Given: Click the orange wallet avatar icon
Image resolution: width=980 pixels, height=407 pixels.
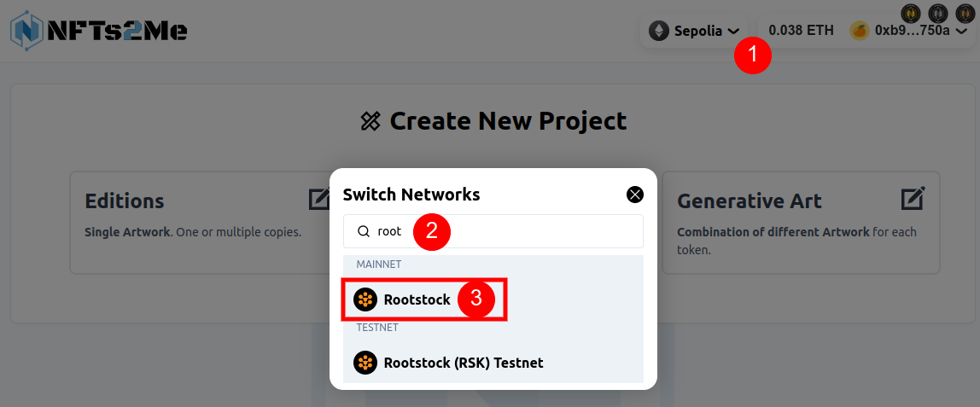Looking at the screenshot, I should 860,31.
